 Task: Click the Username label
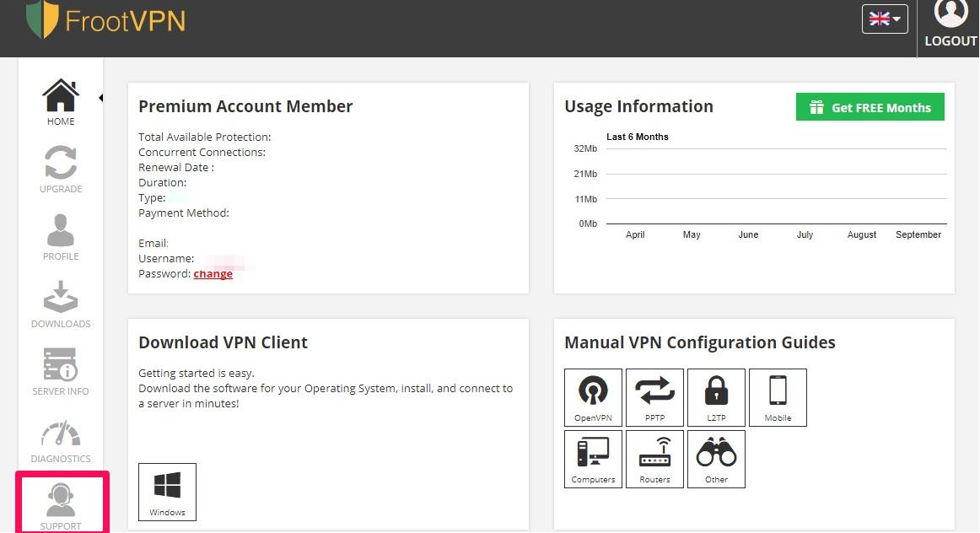(166, 259)
